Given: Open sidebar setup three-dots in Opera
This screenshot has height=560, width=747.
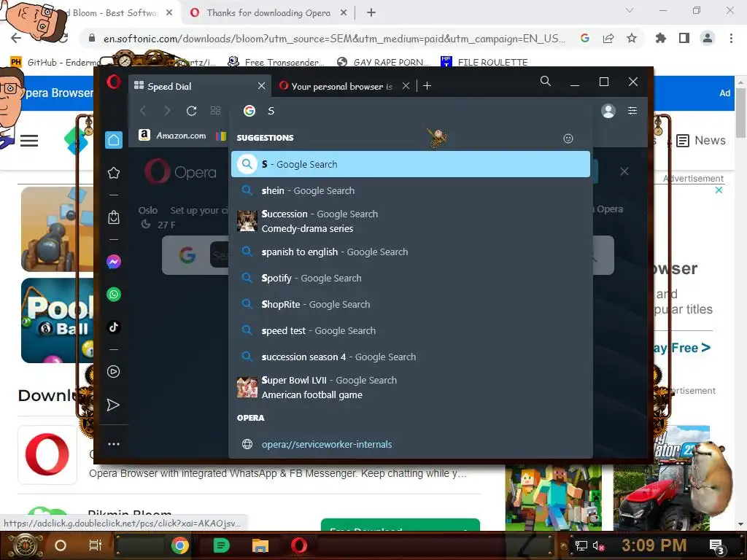Looking at the screenshot, I should (113, 444).
